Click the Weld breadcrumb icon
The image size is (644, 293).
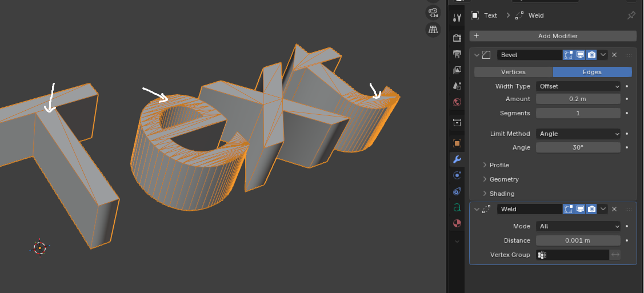coord(519,15)
